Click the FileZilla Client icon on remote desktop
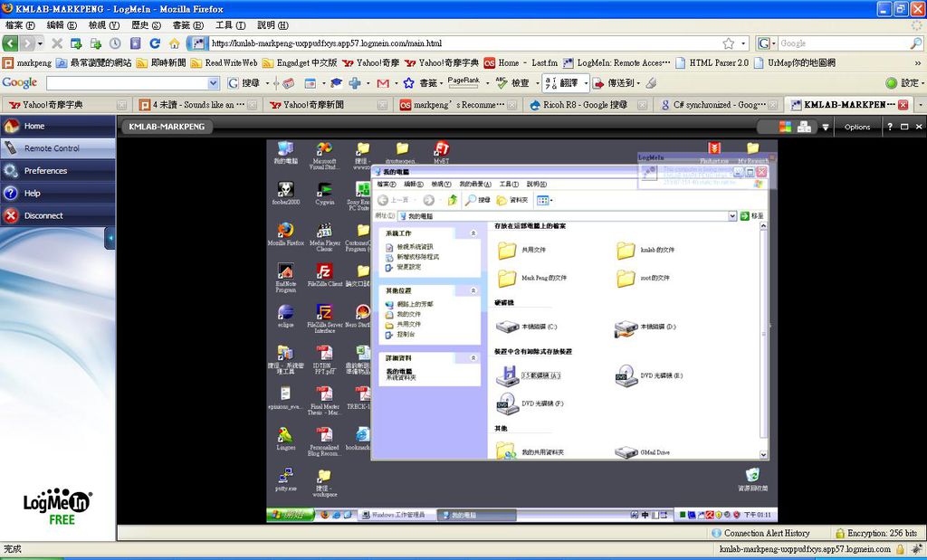 (x=325, y=275)
